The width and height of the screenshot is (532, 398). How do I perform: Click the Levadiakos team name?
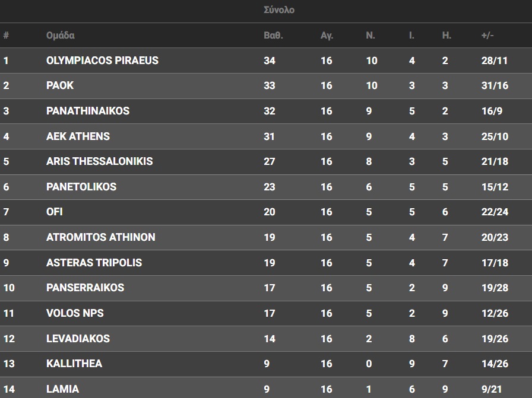(x=78, y=339)
